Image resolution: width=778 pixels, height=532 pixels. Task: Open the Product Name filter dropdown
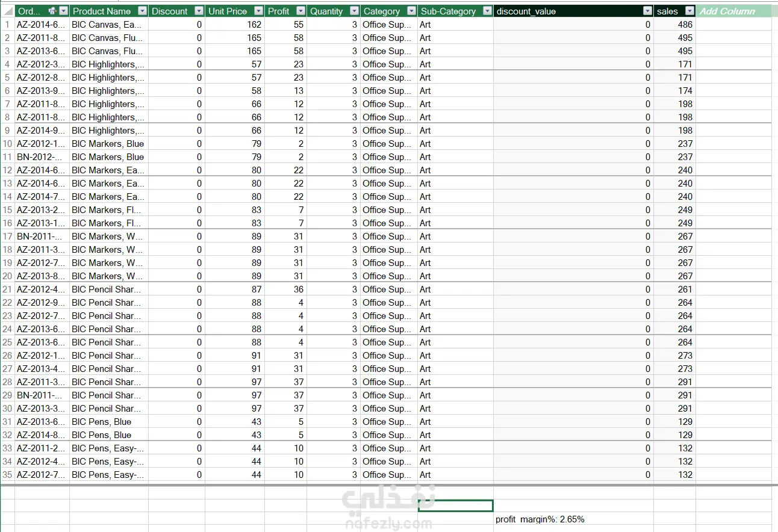142,11
